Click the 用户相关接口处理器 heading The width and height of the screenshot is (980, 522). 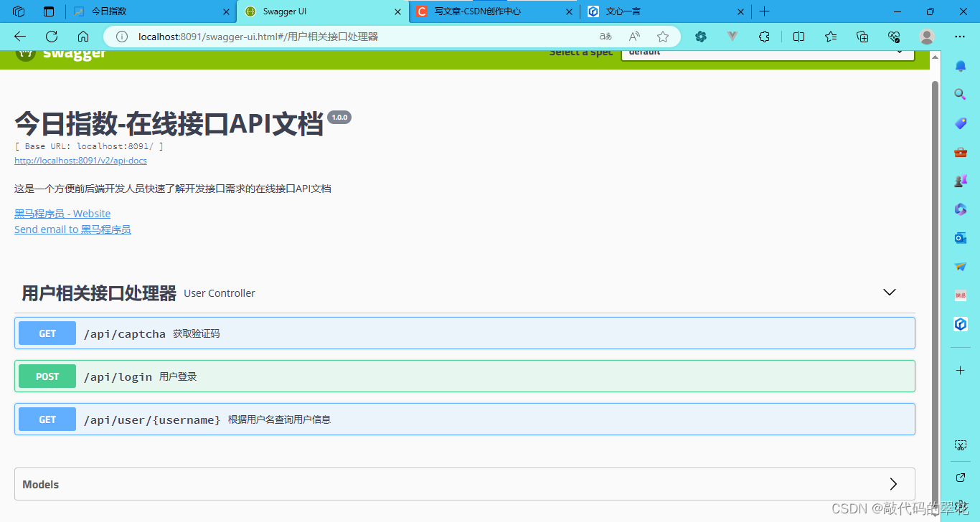tap(99, 293)
